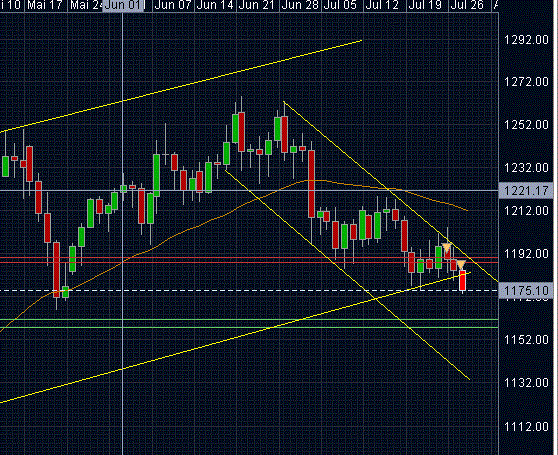This screenshot has height=455, width=558.
Task: Click the Jun 14 date label
Action: click(215, 5)
